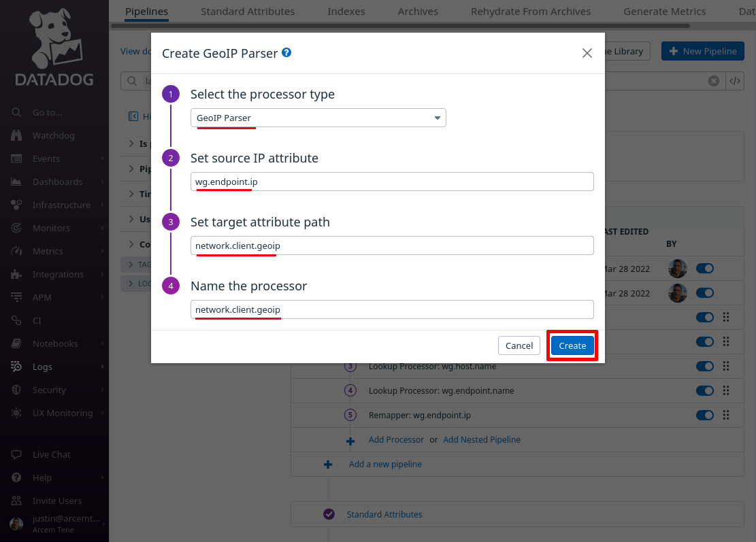Click the Integrations puzzle icon
The image size is (756, 542).
[x=16, y=274]
